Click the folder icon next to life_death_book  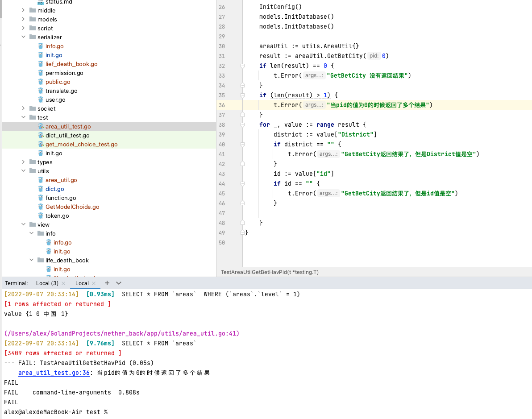(41, 260)
